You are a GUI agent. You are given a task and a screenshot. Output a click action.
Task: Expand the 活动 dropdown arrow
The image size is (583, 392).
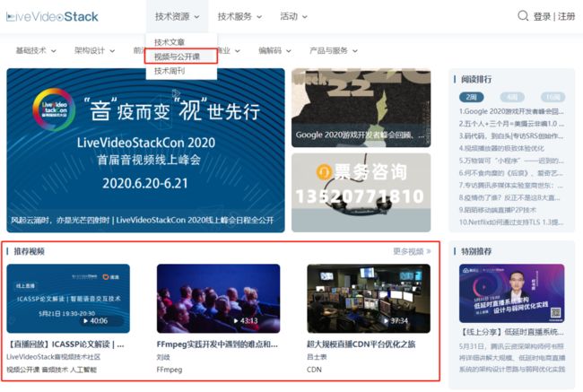pyautogui.click(x=305, y=17)
